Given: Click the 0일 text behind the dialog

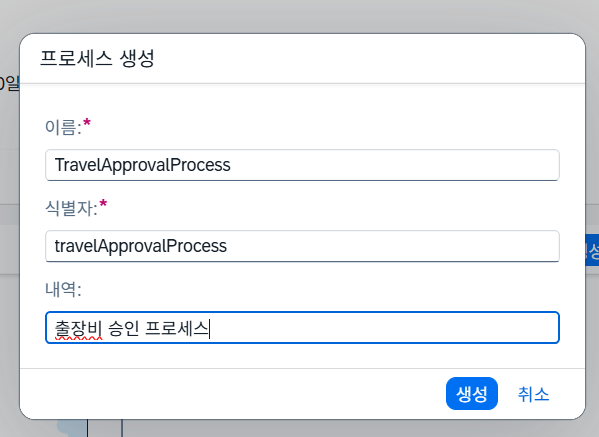Looking at the screenshot, I should click(10, 83).
